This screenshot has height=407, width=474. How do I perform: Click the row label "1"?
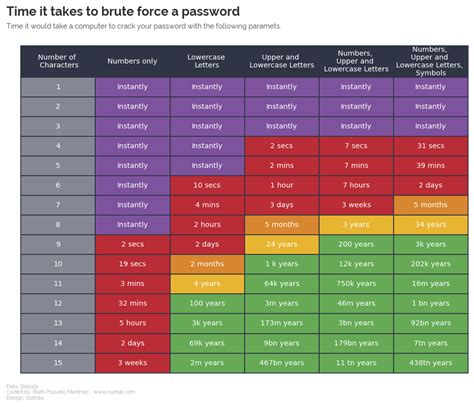tap(58, 87)
